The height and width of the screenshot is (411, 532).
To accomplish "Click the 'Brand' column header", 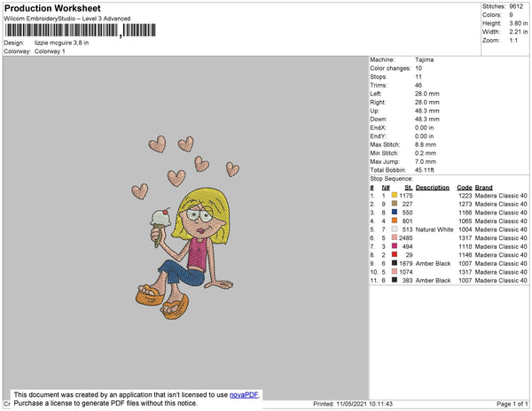I will coord(483,188).
